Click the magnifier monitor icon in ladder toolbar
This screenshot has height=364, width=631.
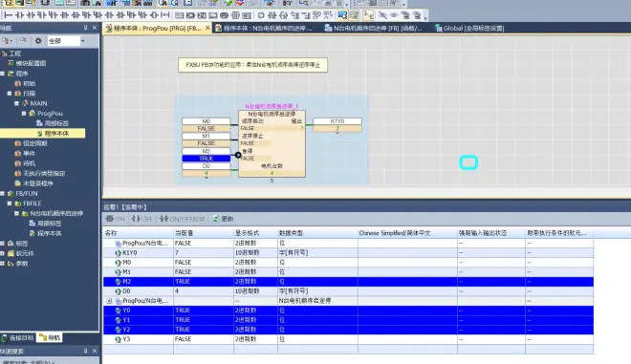tap(342, 15)
